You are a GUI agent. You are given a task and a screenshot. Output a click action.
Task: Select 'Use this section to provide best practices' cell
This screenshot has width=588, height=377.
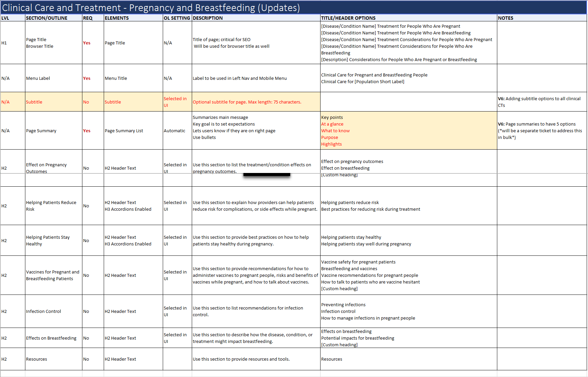click(256, 240)
